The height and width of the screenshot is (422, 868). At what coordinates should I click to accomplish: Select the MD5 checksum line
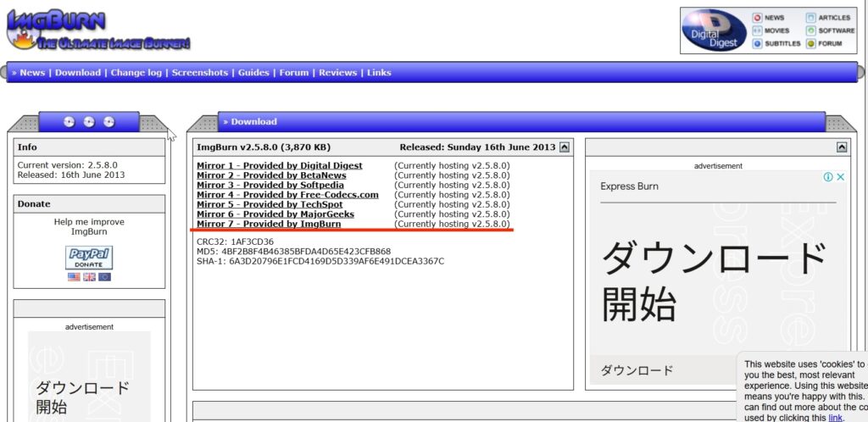293,251
